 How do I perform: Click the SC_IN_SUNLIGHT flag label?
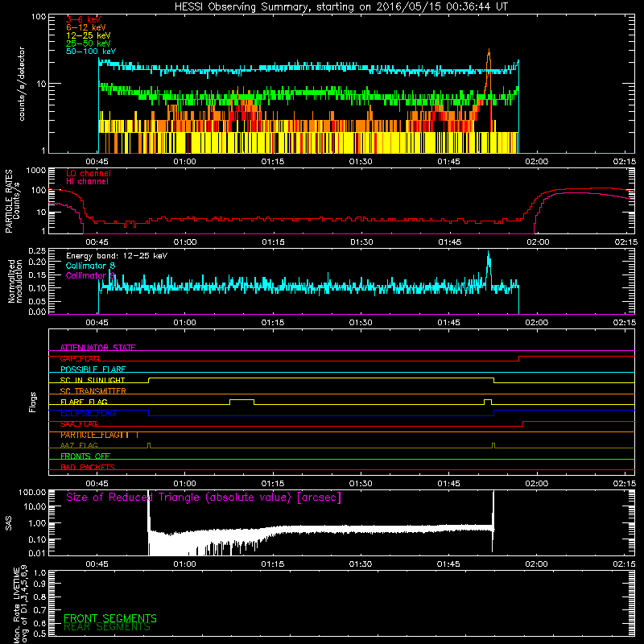tap(93, 380)
